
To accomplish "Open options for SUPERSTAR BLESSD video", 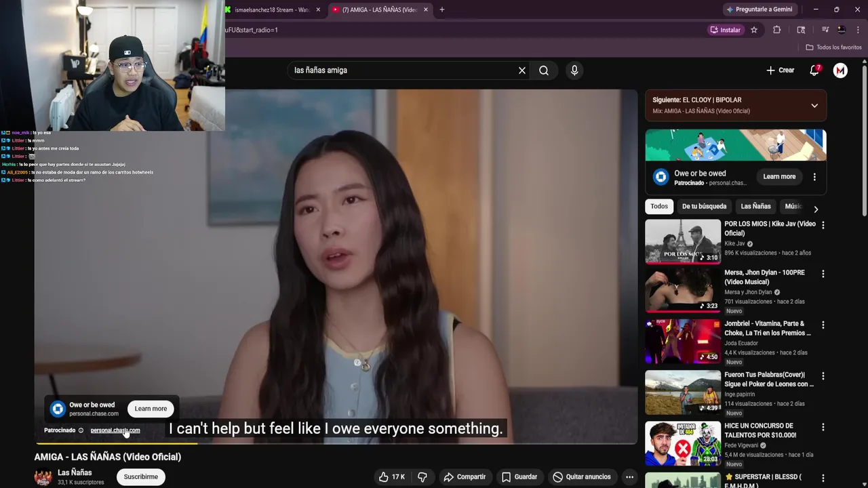I will tap(823, 478).
